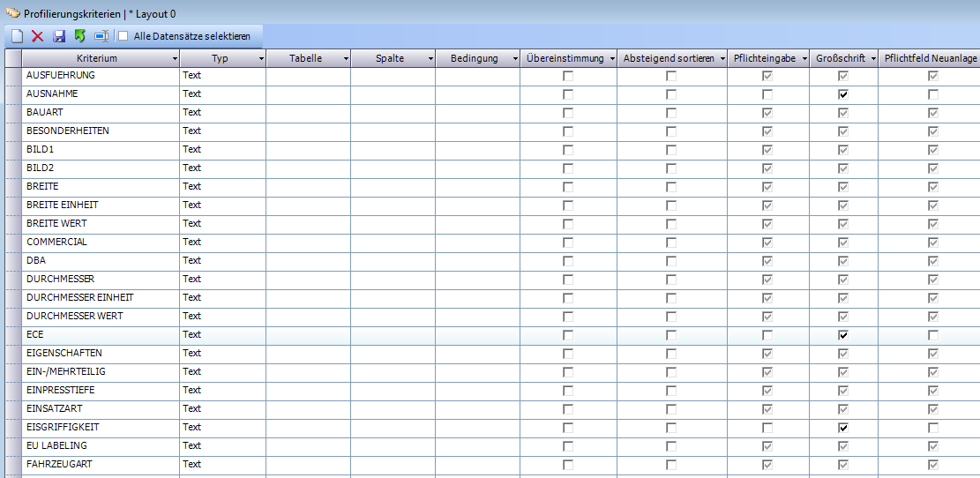The height and width of the screenshot is (478, 980).
Task: Tick Absteigend sortieren for DBA row
Action: click(671, 261)
